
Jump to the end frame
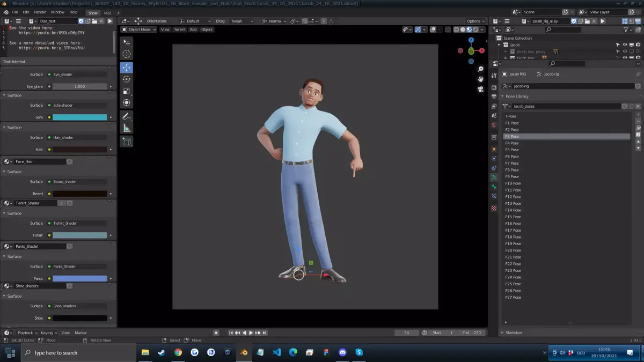264,333
